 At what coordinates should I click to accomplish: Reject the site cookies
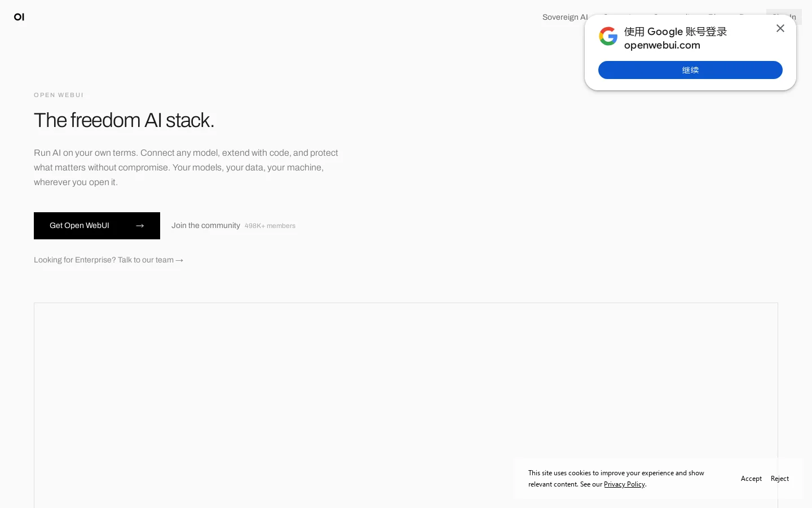780,479
